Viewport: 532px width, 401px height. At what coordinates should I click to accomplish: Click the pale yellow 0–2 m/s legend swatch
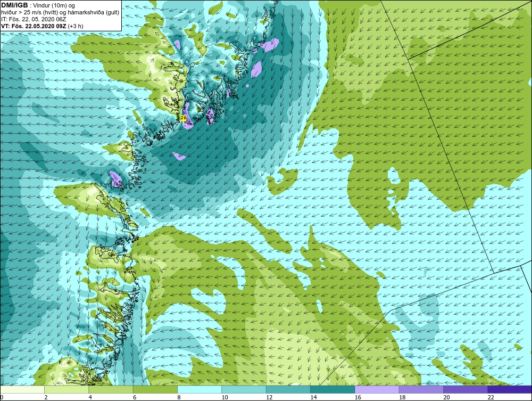click(x=22, y=389)
